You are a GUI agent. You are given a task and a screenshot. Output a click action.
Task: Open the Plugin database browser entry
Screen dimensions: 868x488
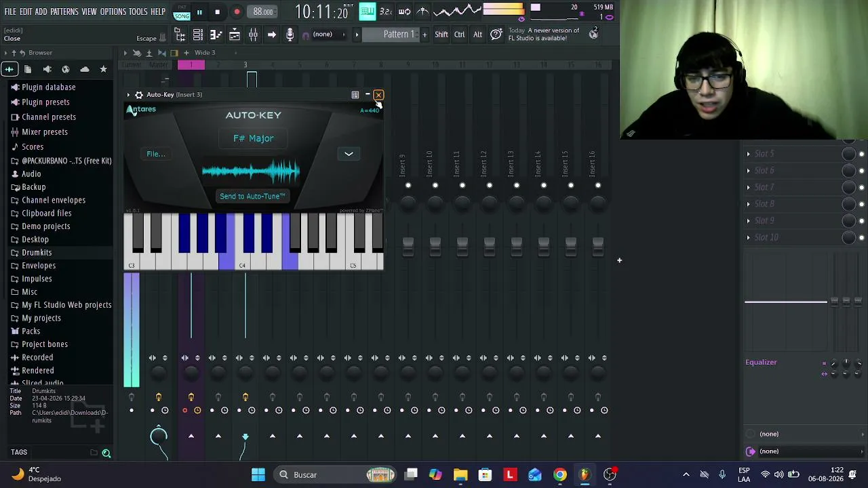[x=48, y=87]
